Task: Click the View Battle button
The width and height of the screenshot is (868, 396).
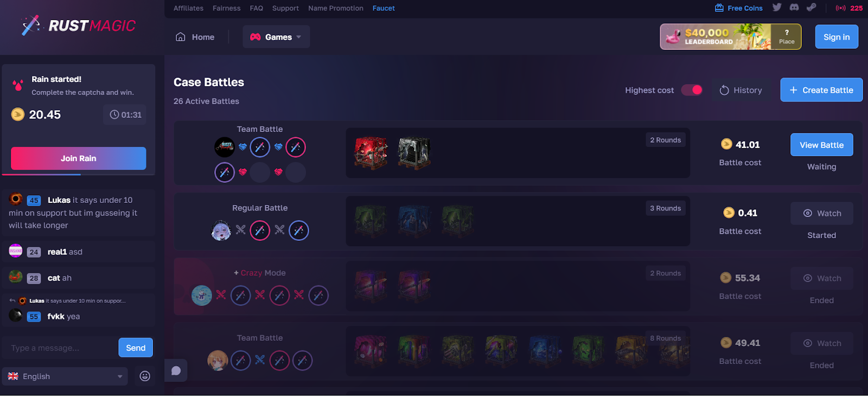Action: click(x=821, y=145)
